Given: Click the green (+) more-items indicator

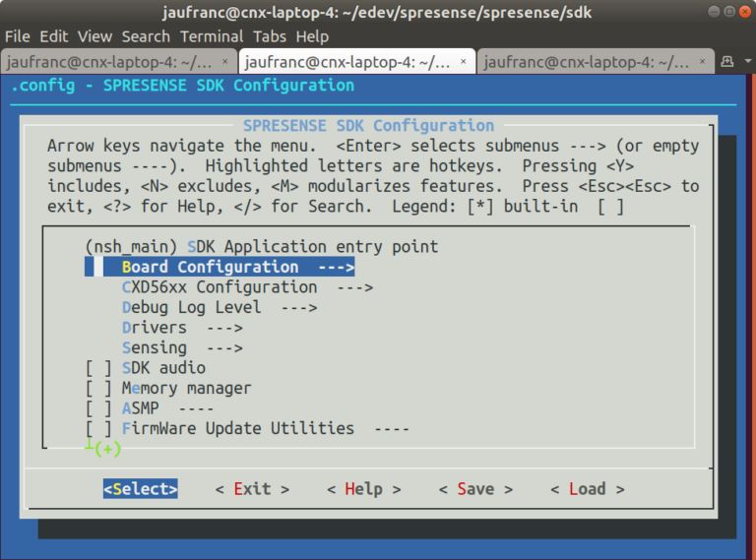Looking at the screenshot, I should [107, 449].
